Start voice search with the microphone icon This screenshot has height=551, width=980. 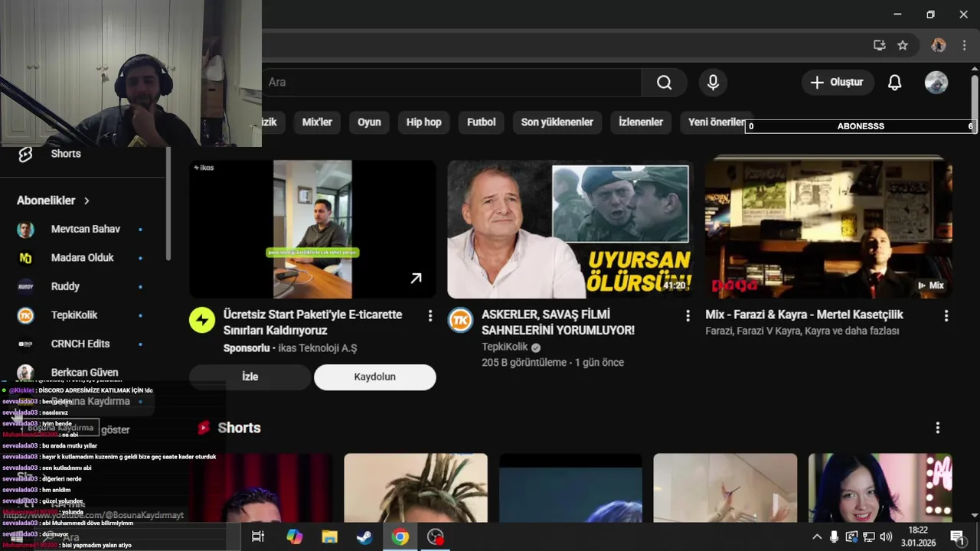tap(713, 83)
